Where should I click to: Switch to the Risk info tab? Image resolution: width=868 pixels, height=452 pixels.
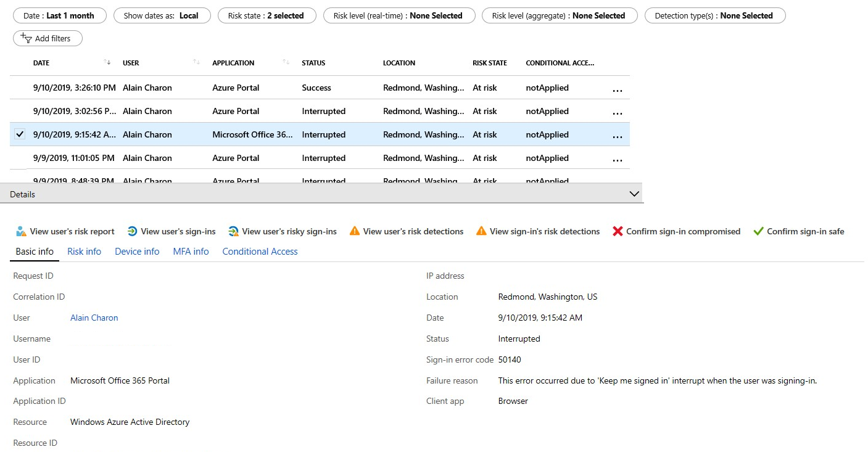tap(84, 252)
